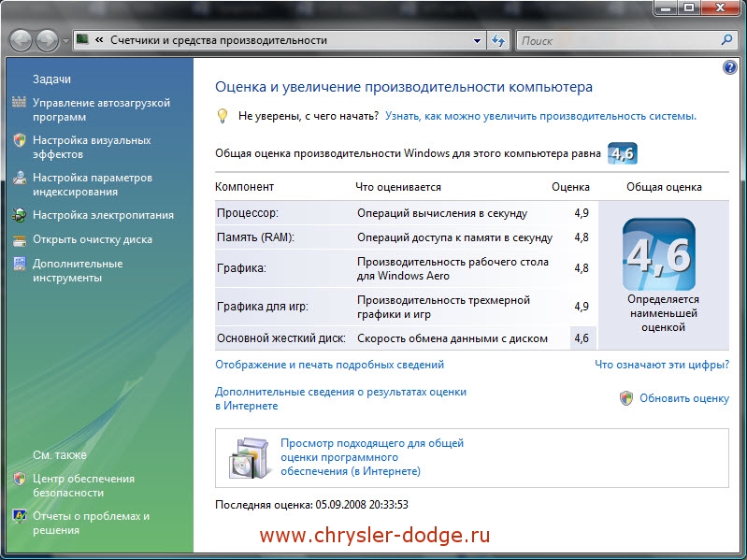Screen dimensions: 747x560
Task: Click small 4,6 score badge in heading
Action: (623, 153)
